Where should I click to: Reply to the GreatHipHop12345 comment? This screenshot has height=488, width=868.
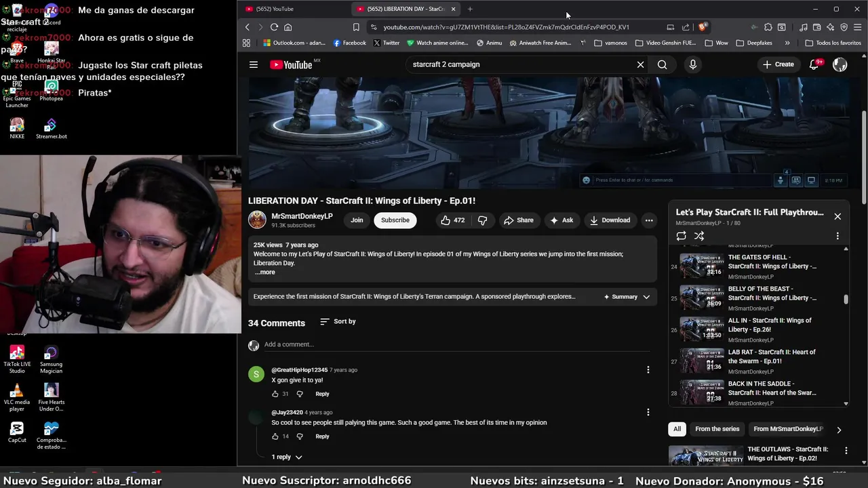322,394
